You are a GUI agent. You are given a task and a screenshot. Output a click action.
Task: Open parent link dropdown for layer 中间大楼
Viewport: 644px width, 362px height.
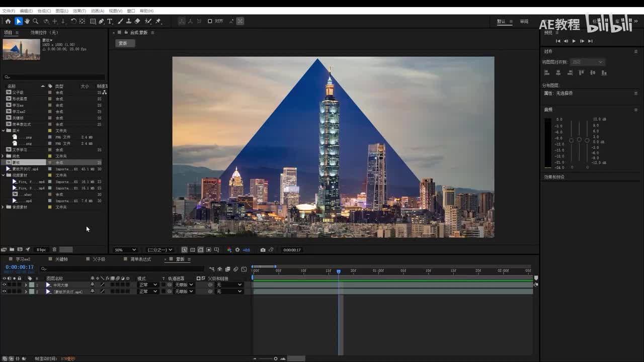[x=229, y=285]
